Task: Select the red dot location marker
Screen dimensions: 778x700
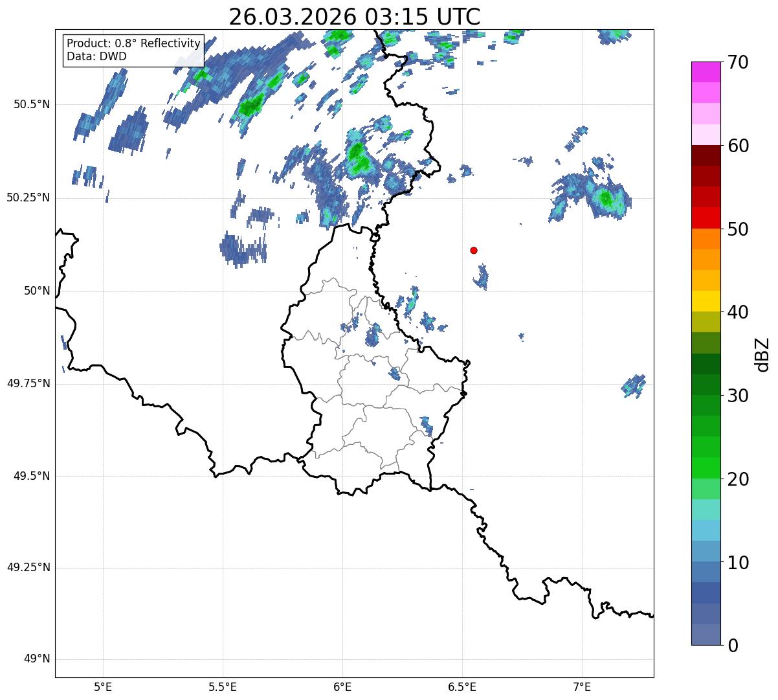Action: (x=474, y=250)
